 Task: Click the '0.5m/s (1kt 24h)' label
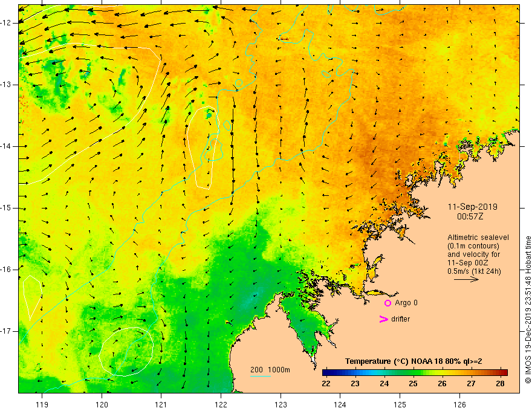tap(474, 271)
